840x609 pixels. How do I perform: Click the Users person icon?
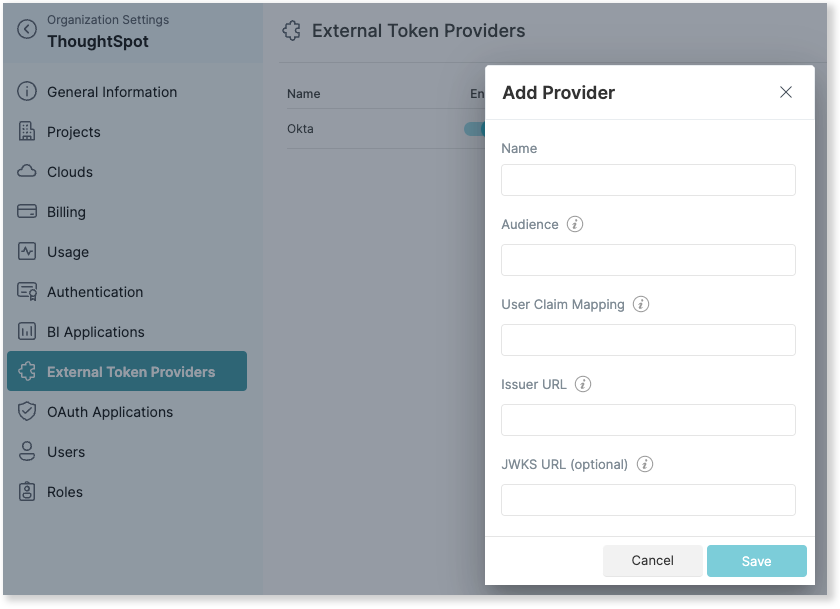pos(27,451)
